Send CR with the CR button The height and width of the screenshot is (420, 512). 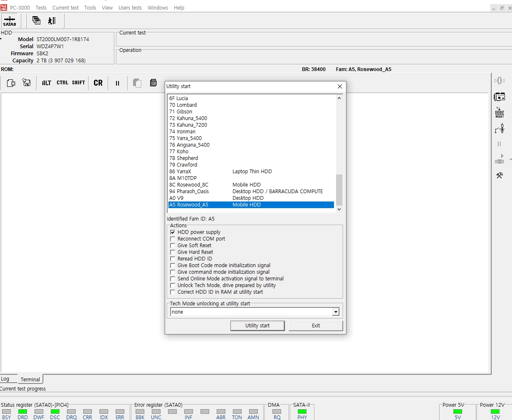98,83
